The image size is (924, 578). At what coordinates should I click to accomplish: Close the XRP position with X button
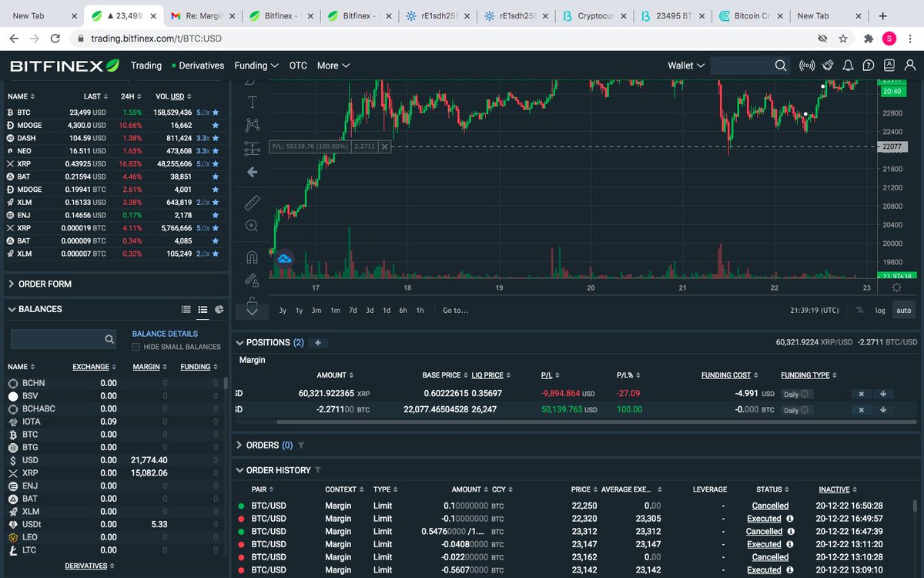tap(862, 394)
